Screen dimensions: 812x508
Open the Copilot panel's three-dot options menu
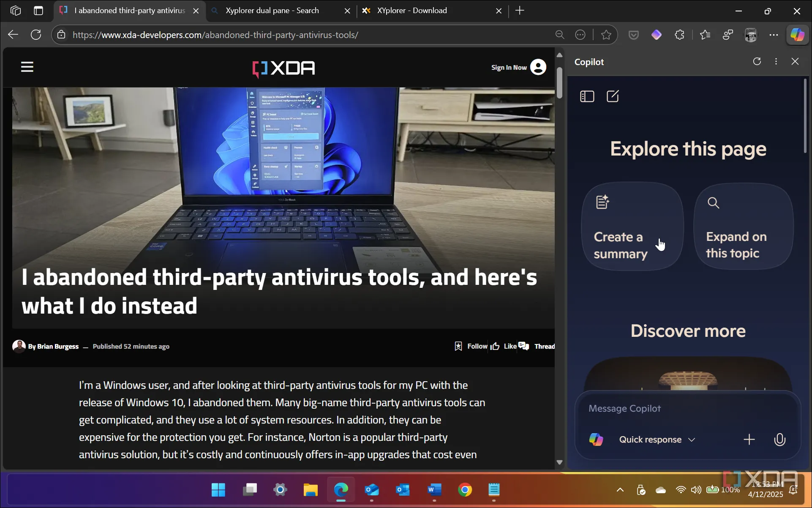[776, 61]
